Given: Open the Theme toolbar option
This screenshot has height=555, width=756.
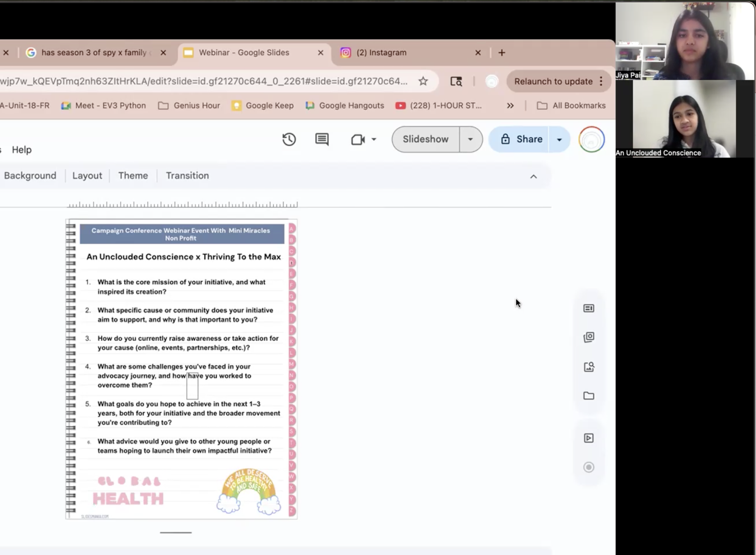Looking at the screenshot, I should click(133, 176).
